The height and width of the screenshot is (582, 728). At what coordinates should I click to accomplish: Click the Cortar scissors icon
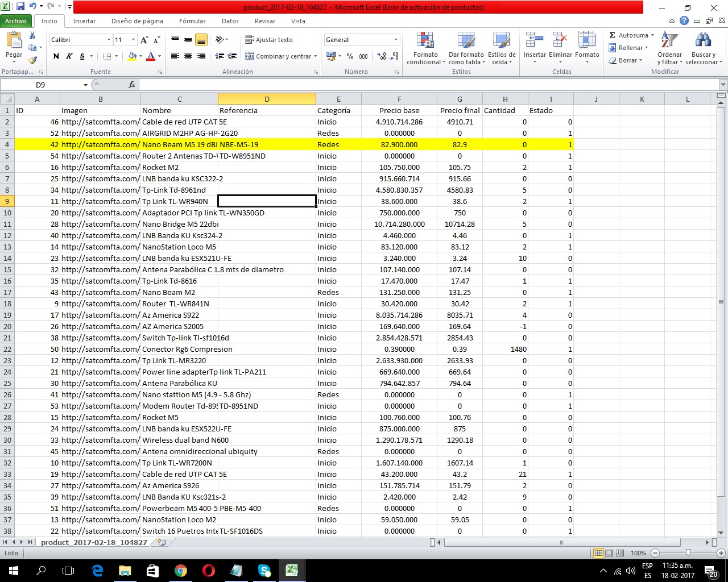32,36
